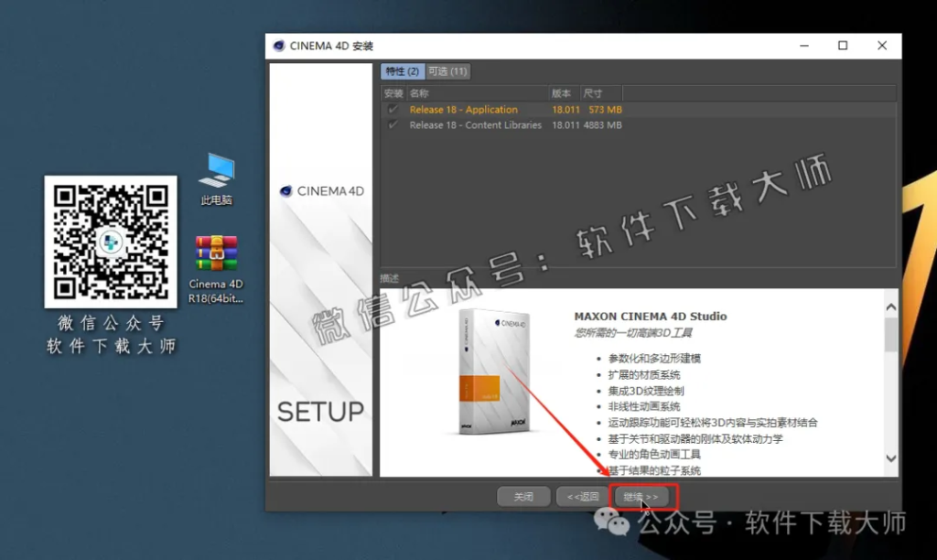Click the QR code image on the desktop
Screen dimensions: 937x560
(x=110, y=242)
